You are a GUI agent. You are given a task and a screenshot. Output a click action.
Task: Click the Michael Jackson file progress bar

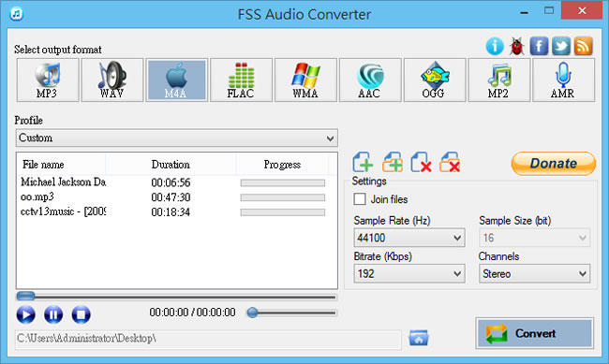283,182
